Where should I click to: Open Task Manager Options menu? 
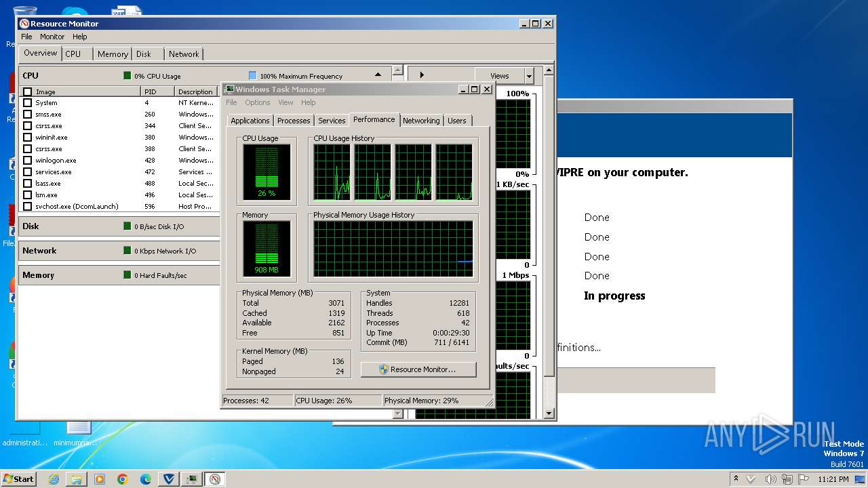tap(258, 102)
